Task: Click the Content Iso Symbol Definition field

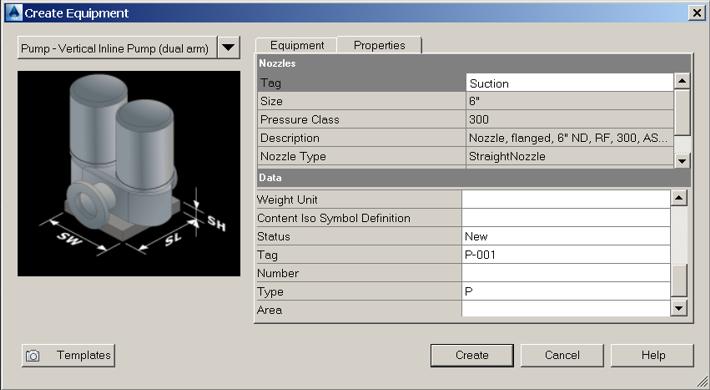Action: click(566, 218)
